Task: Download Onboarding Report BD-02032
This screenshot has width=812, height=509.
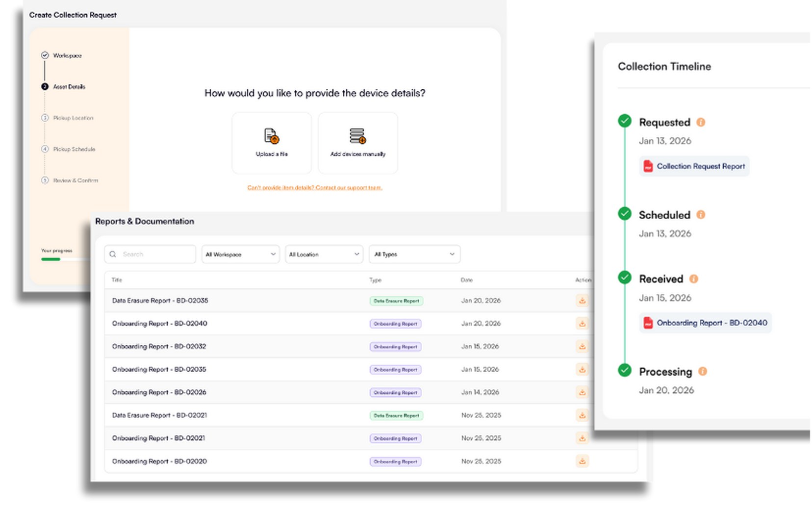Action: click(582, 347)
